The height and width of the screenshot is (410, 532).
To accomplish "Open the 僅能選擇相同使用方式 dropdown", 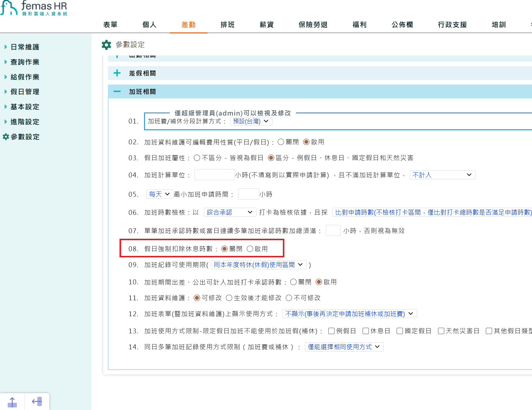I will tap(344, 347).
